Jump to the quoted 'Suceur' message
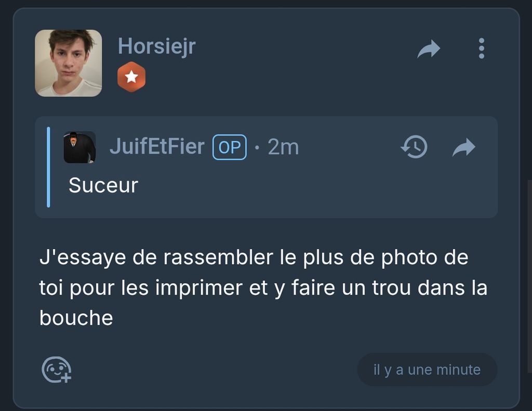 coord(103,185)
